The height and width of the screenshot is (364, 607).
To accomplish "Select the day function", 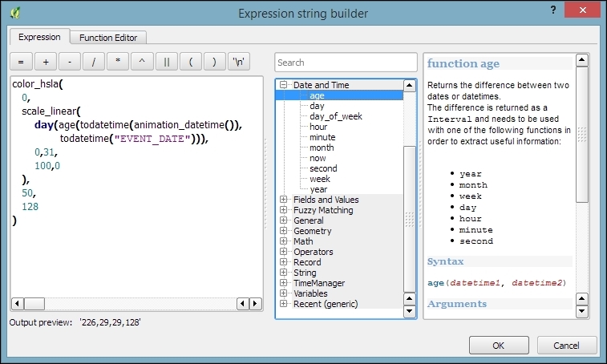I will (317, 106).
